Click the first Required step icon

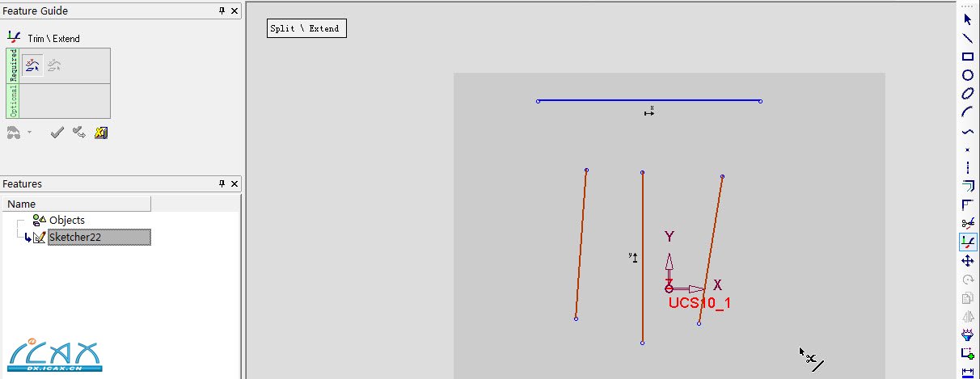point(32,66)
